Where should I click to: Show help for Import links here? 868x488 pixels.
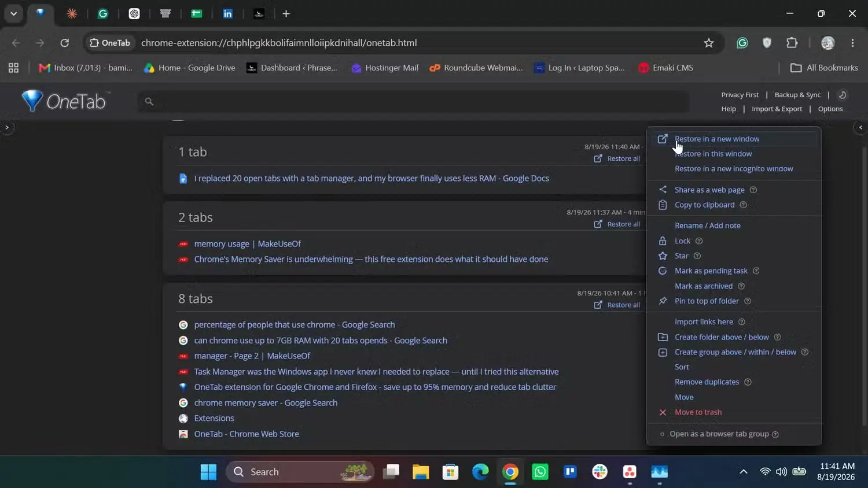click(742, 321)
